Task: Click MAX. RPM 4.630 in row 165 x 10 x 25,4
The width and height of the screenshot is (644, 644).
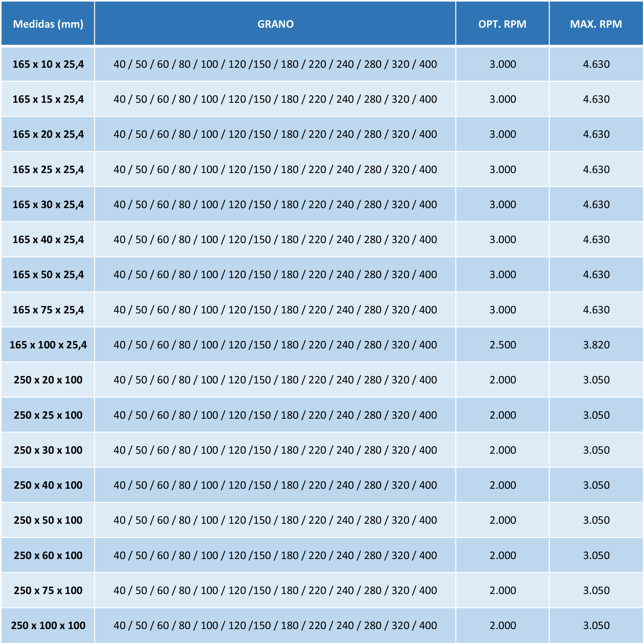Action: [x=596, y=64]
